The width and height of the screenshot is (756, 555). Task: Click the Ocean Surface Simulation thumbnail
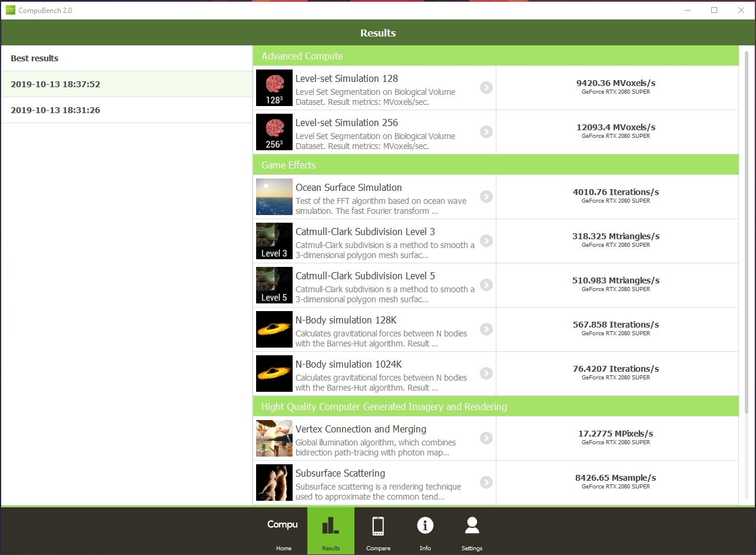click(274, 197)
